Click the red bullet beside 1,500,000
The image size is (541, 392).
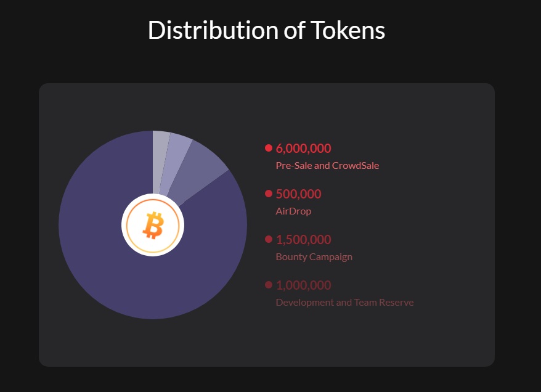click(269, 239)
